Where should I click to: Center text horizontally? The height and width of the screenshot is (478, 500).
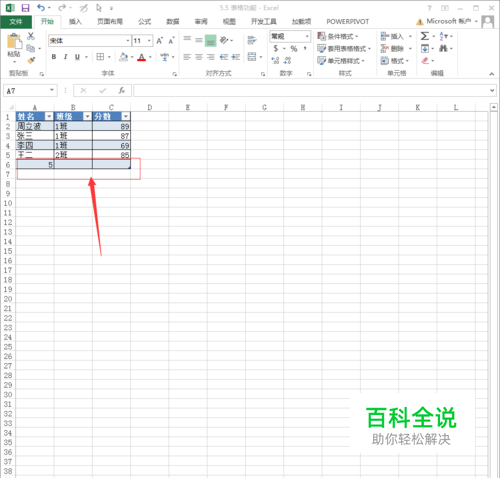pyautogui.click(x=199, y=57)
